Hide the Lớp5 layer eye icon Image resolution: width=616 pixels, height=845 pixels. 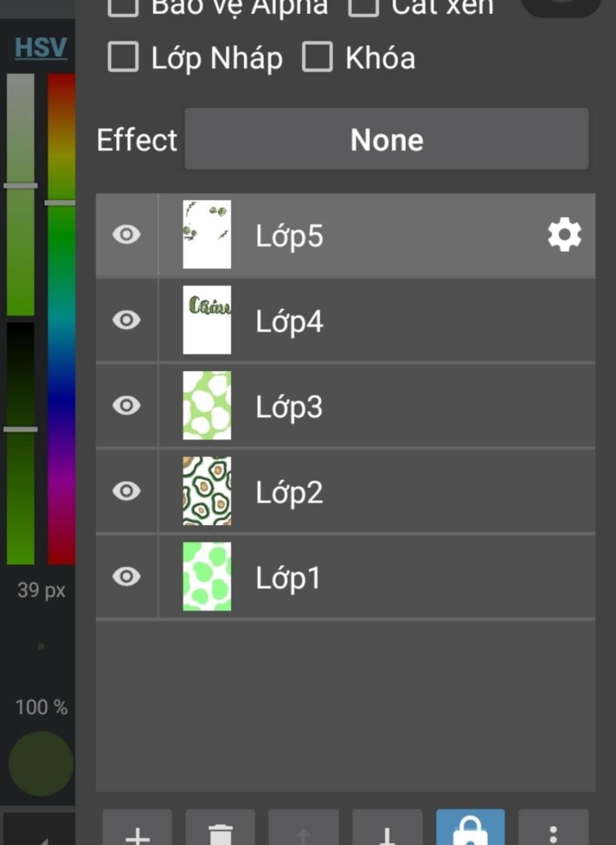126,235
